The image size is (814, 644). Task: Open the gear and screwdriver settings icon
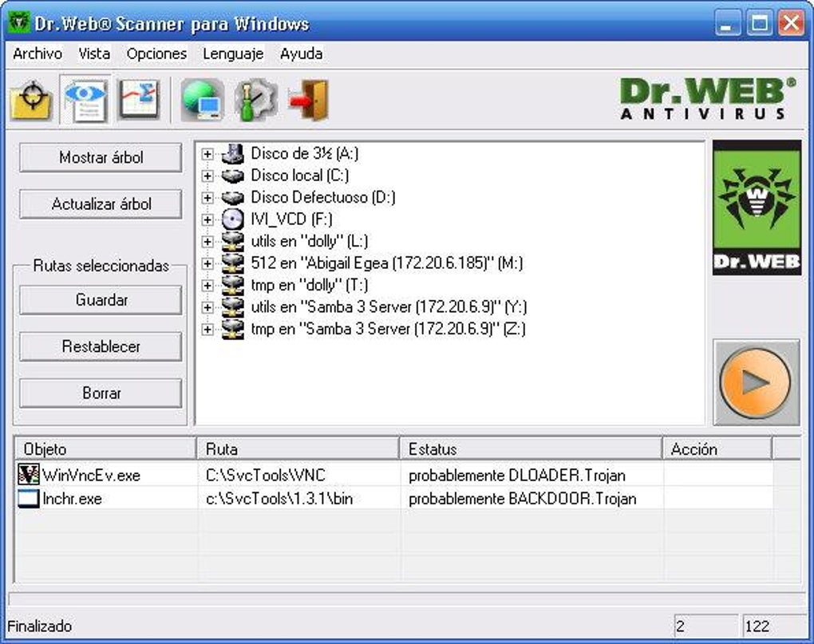coord(255,99)
